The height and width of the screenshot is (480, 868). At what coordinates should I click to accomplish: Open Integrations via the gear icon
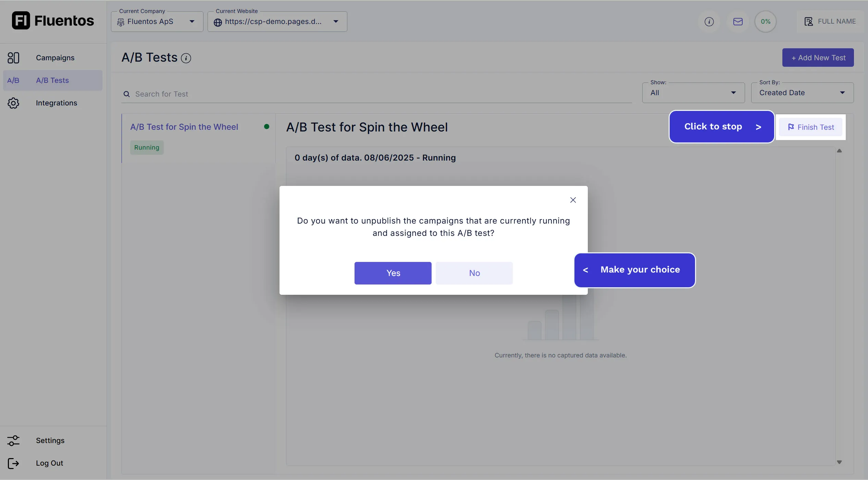pyautogui.click(x=14, y=103)
